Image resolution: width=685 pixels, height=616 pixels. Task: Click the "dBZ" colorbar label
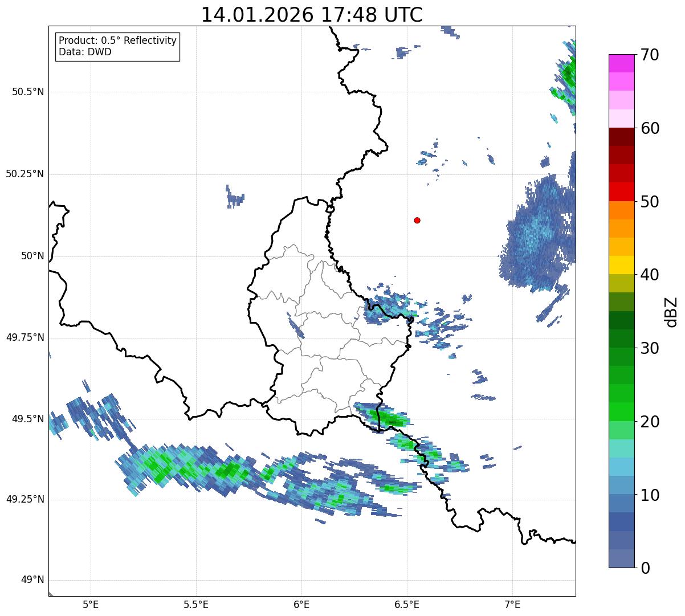pyautogui.click(x=672, y=312)
